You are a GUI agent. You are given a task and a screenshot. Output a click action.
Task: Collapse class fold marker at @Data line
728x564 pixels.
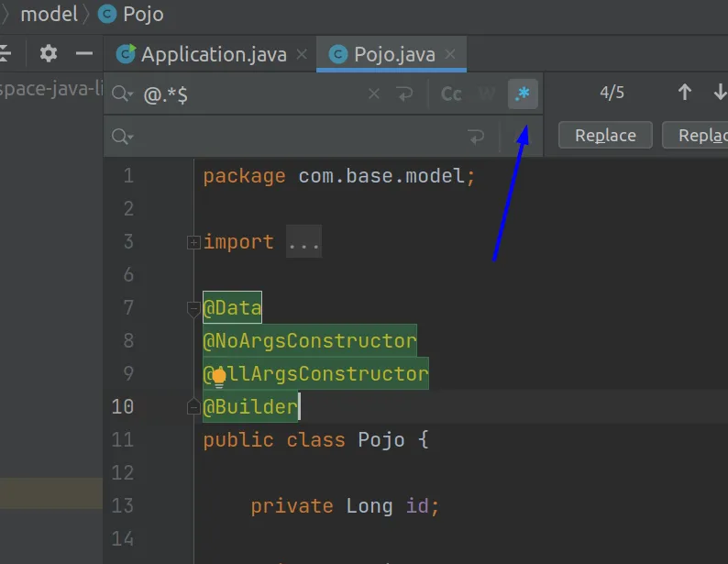pyautogui.click(x=193, y=309)
